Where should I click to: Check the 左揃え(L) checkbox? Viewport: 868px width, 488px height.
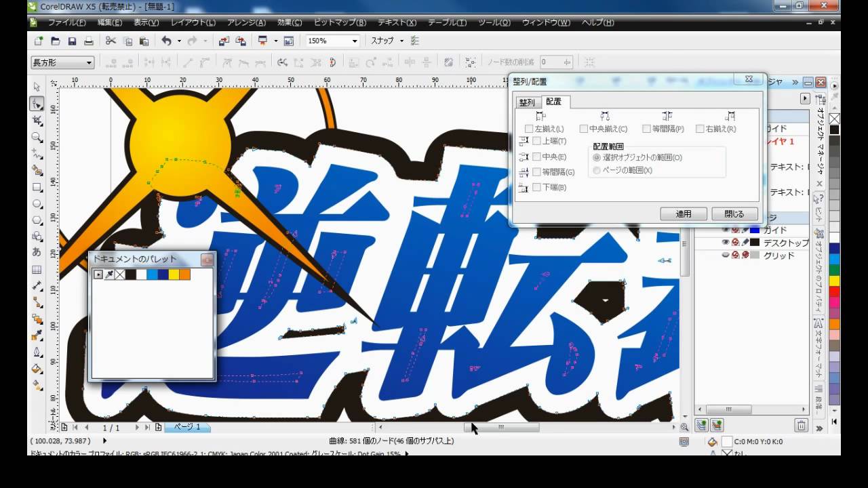coord(529,129)
